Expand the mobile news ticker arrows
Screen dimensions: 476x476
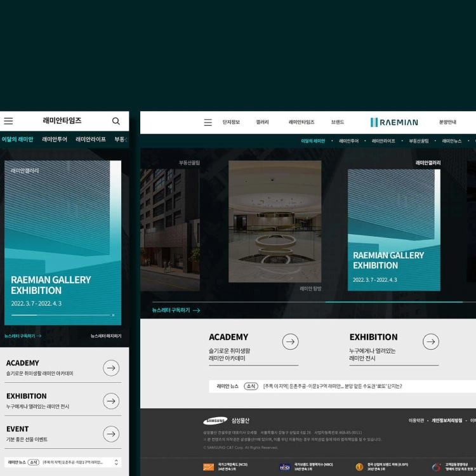(116, 462)
